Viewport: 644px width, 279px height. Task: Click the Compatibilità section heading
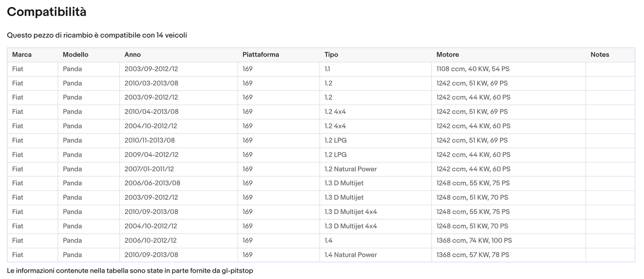click(x=47, y=12)
